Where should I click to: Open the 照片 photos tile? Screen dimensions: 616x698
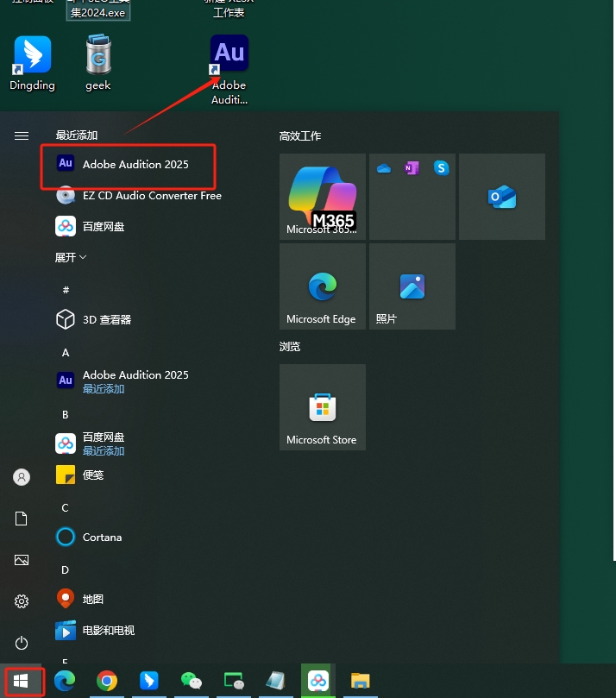coord(412,286)
